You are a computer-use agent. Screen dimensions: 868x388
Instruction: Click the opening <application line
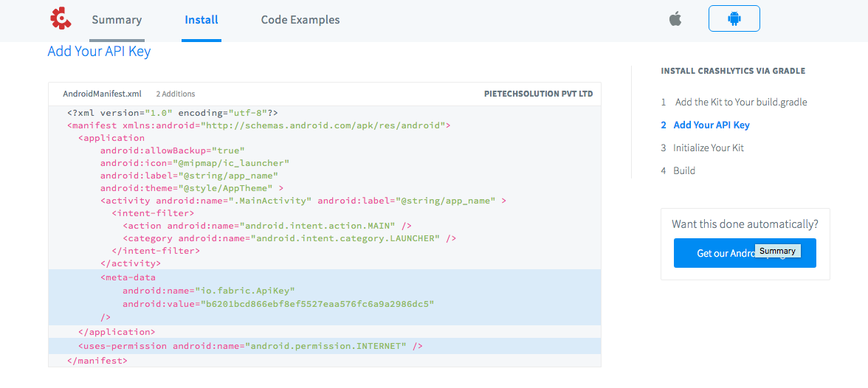coord(111,138)
